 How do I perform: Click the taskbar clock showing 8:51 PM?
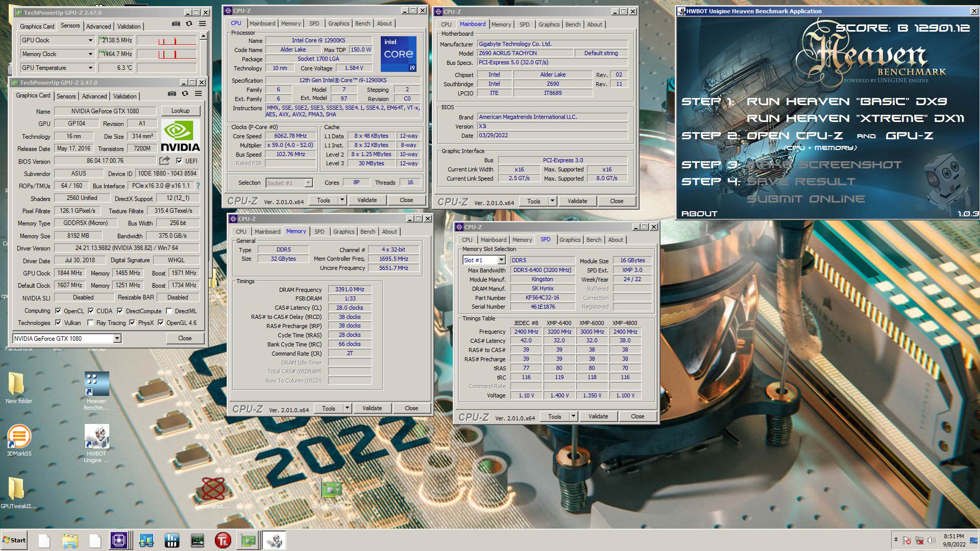(953, 540)
